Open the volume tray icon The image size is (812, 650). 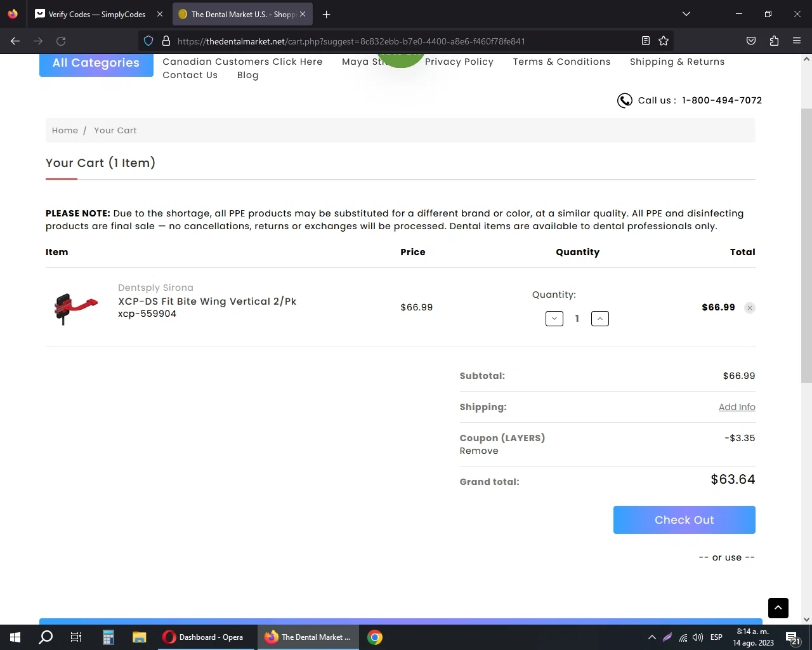click(x=698, y=637)
